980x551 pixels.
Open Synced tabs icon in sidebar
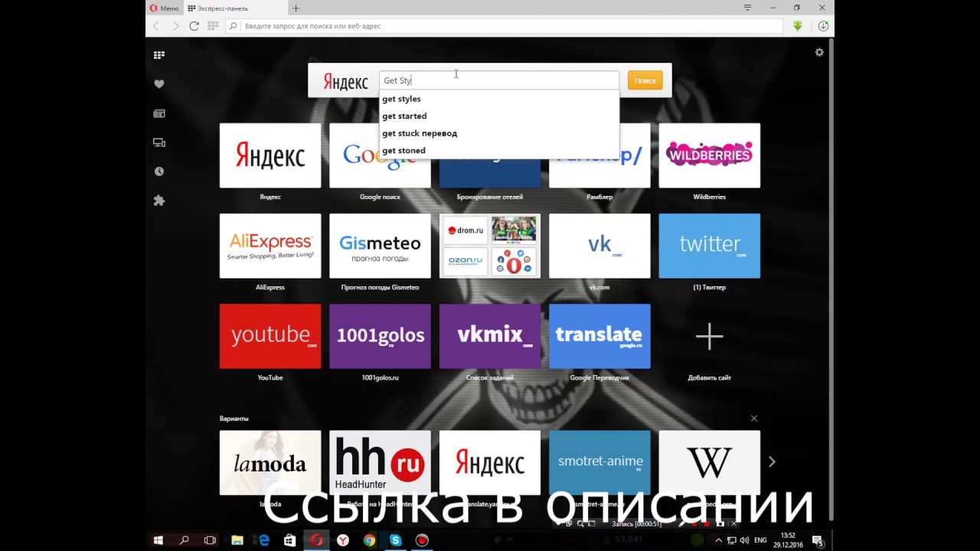(159, 142)
